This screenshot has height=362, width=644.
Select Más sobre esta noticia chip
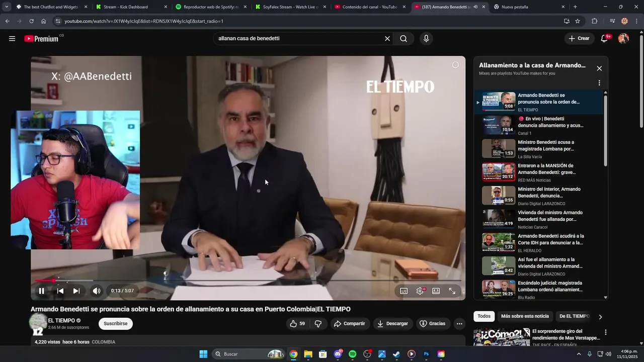pyautogui.click(x=525, y=316)
